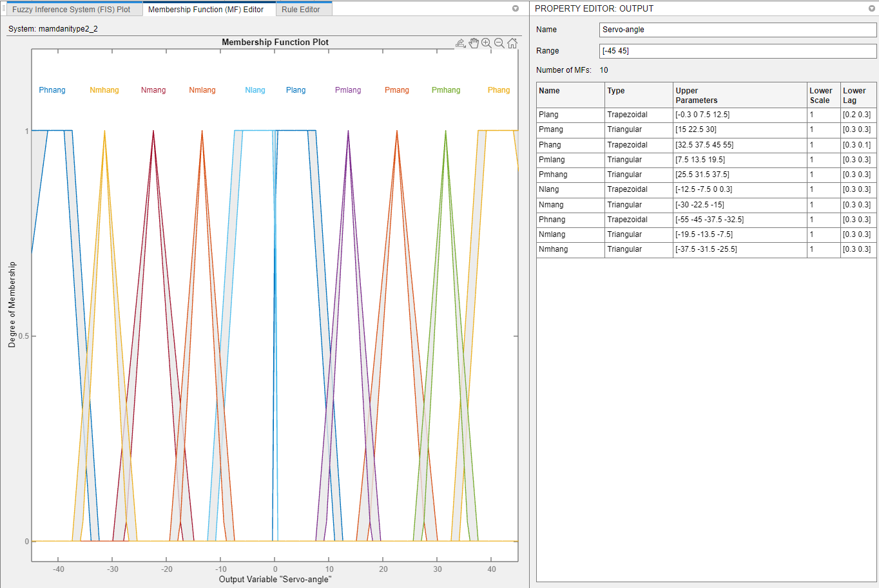Click Lower Lag cell of Phang row
879x588 pixels.
point(857,145)
